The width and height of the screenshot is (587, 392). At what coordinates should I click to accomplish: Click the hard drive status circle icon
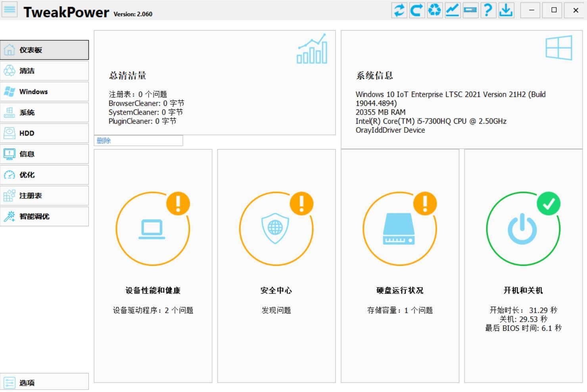(399, 229)
